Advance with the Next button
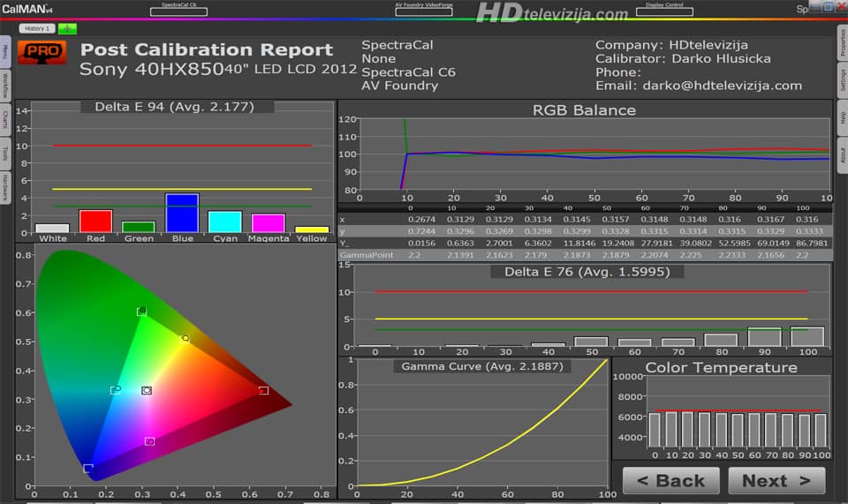 tap(776, 480)
